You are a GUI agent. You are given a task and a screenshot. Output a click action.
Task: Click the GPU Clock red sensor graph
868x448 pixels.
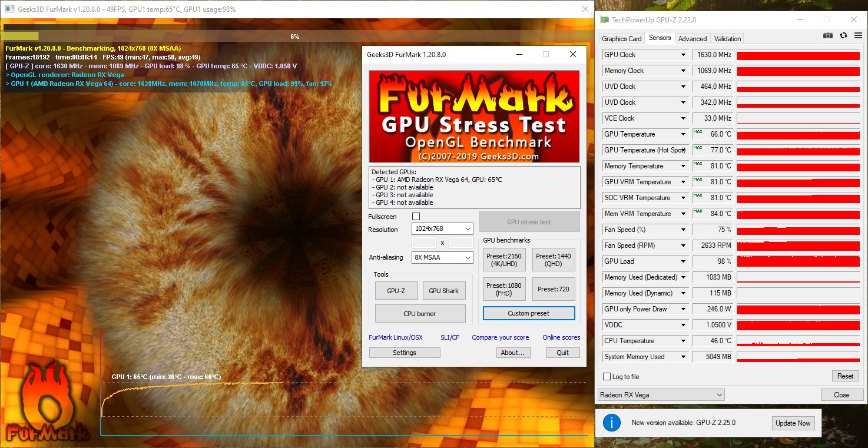(798, 55)
